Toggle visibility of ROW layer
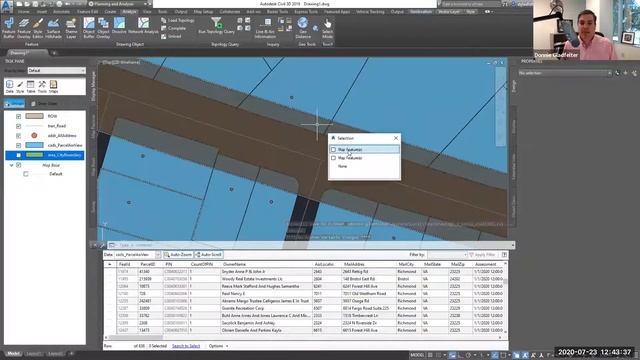640x360 pixels. point(18,116)
